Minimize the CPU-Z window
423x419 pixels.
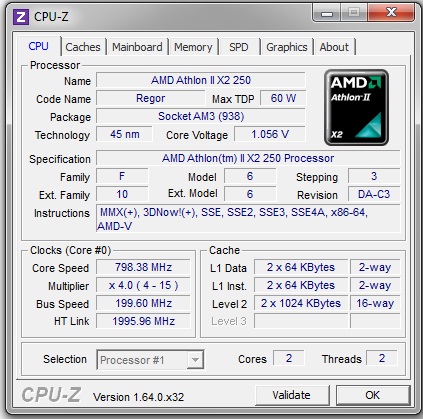coord(327,13)
